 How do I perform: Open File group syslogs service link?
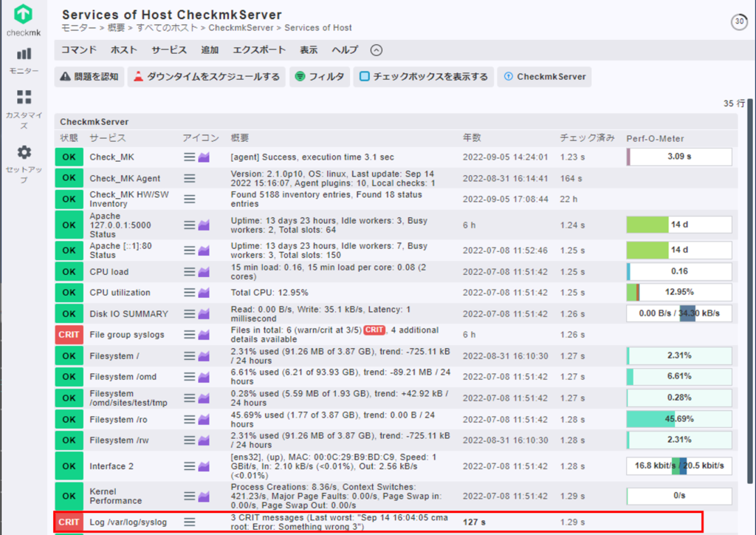[x=127, y=335]
